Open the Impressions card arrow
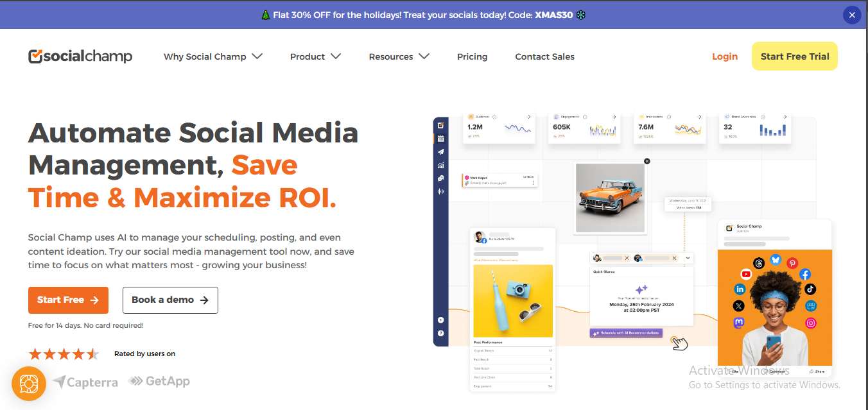The image size is (868, 410). coord(700,117)
